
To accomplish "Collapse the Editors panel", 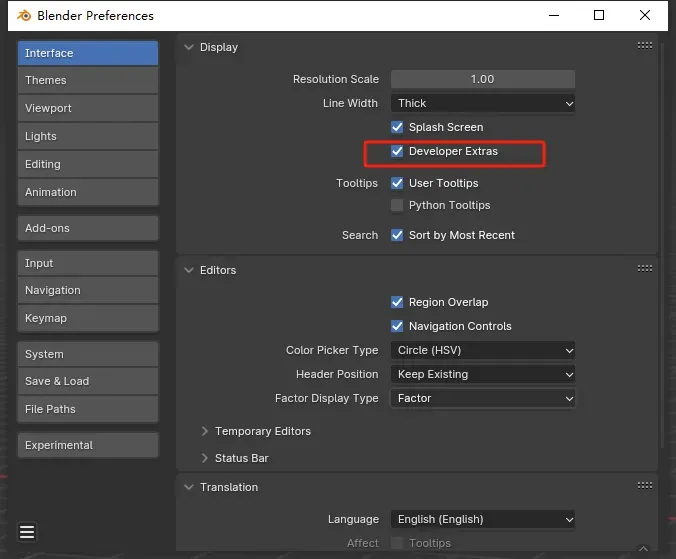I will pos(189,270).
